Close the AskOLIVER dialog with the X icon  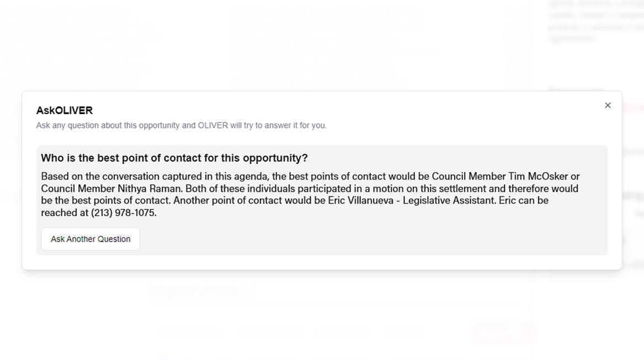click(608, 105)
